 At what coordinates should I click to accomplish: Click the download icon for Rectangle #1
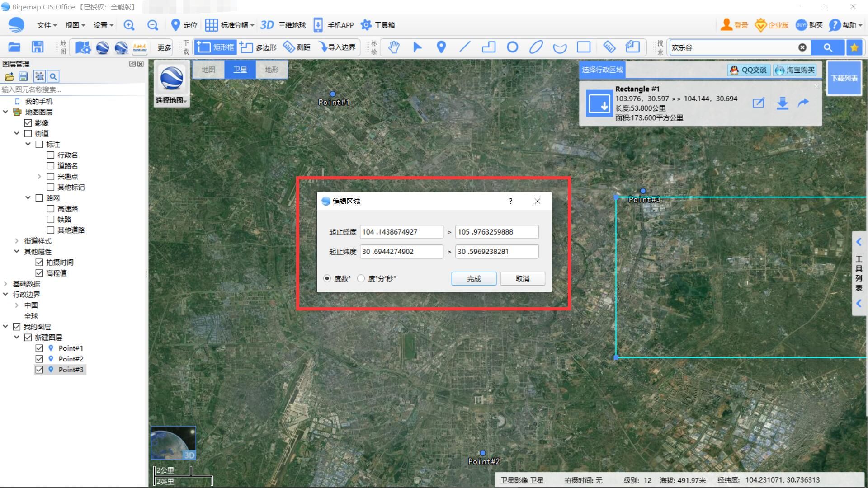pos(782,103)
